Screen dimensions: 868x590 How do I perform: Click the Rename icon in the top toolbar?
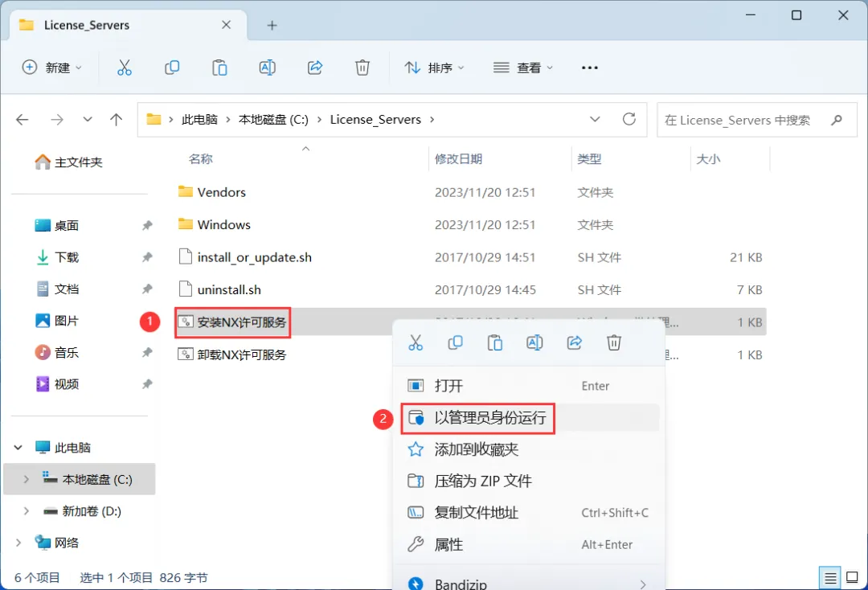(268, 68)
